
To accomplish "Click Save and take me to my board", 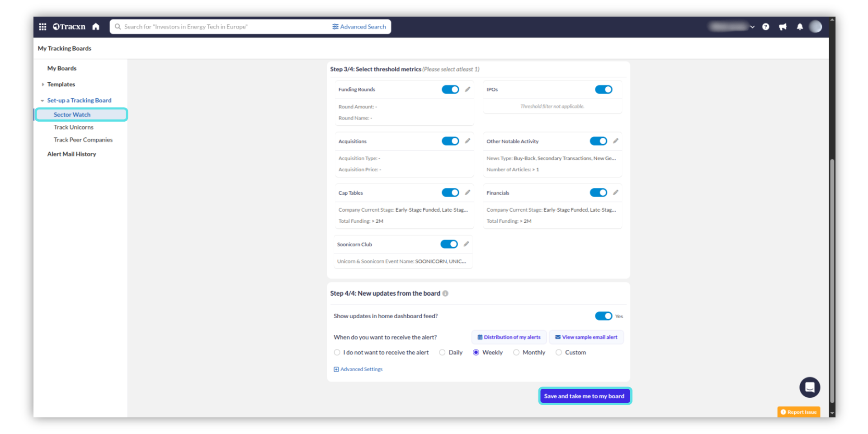I will [584, 396].
